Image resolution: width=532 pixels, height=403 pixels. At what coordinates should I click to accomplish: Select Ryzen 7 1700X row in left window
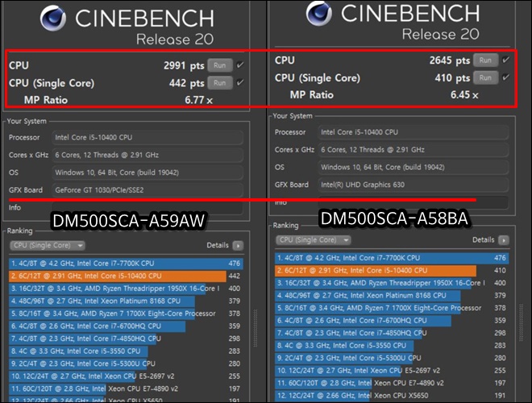(x=126, y=314)
